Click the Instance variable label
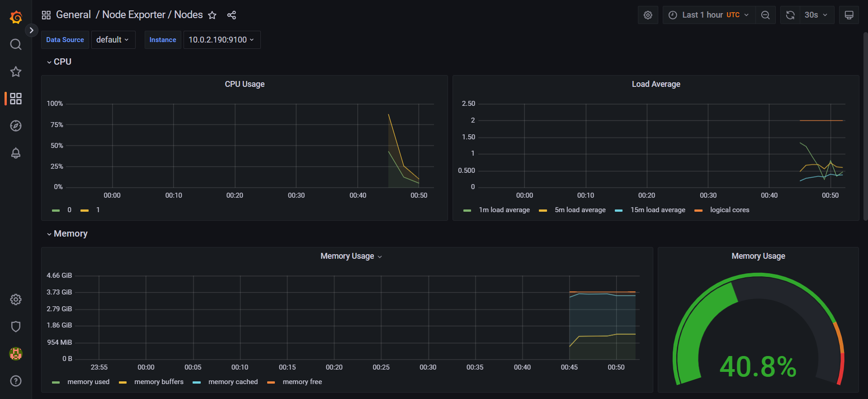868x399 pixels. coord(163,40)
